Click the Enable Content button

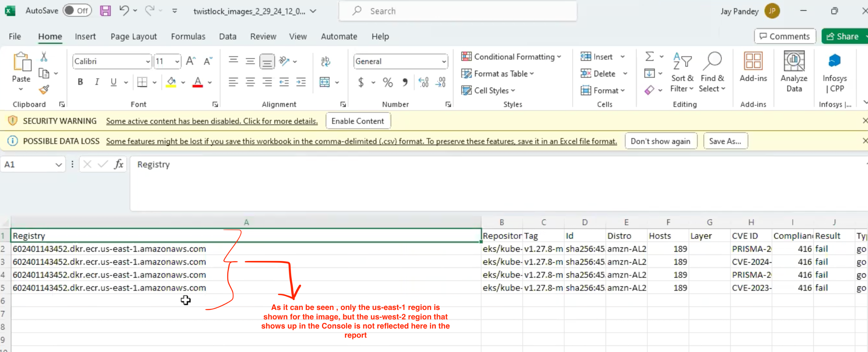(358, 121)
